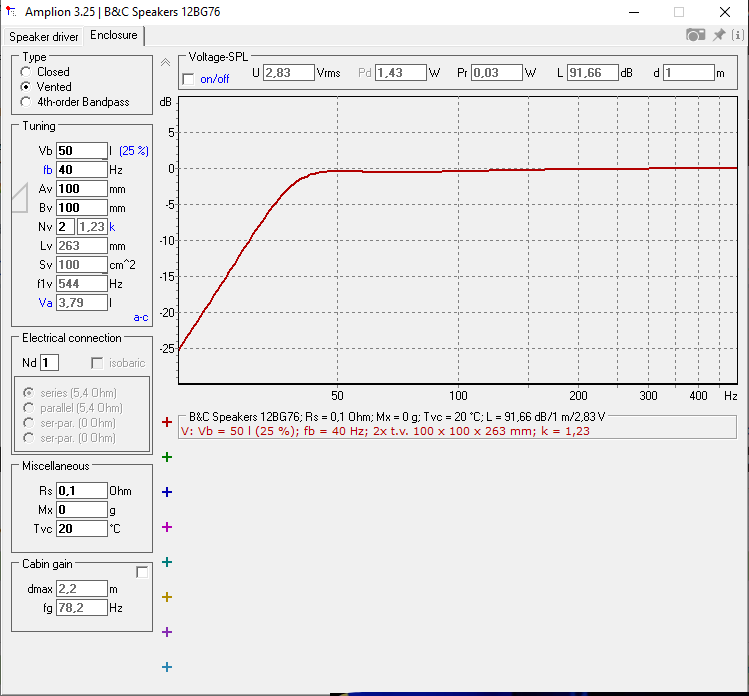This screenshot has height=696, width=749.
Task: Open the info [i] icon
Action: coord(738,35)
